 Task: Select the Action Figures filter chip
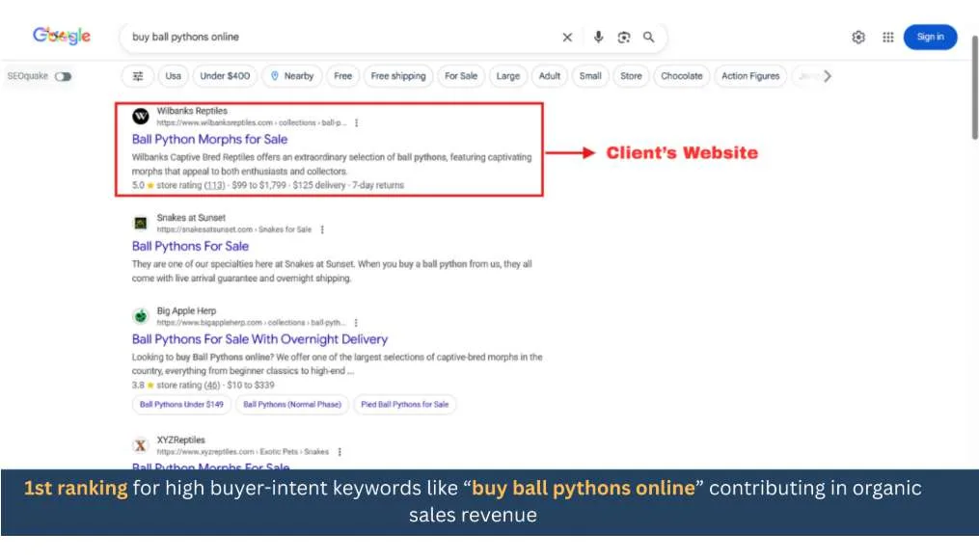click(x=750, y=76)
